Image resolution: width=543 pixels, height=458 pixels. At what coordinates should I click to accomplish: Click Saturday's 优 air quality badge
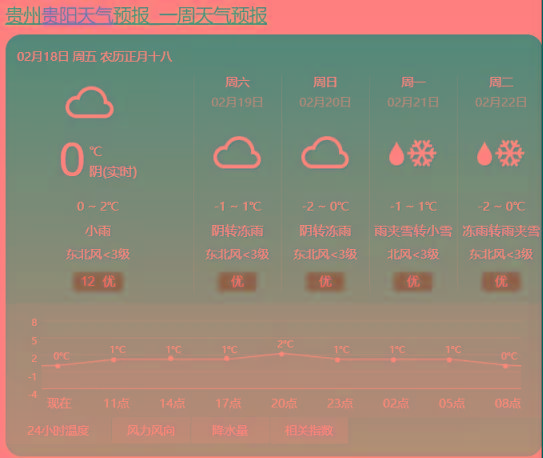click(237, 281)
